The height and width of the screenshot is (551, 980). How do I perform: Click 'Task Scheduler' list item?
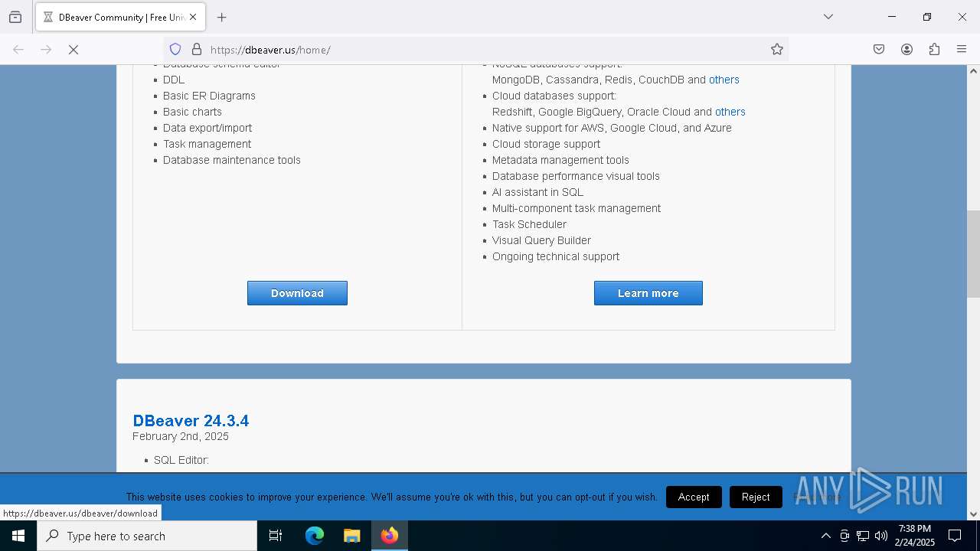[x=529, y=224]
